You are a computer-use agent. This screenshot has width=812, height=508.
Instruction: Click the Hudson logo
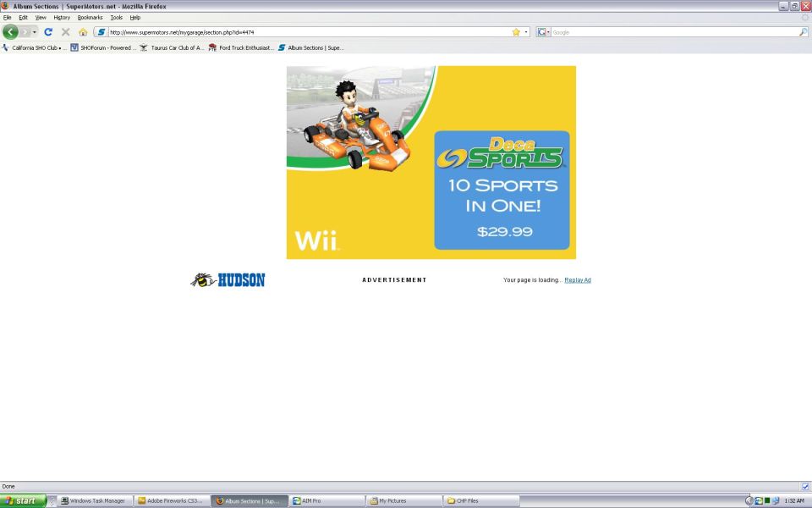pos(228,280)
